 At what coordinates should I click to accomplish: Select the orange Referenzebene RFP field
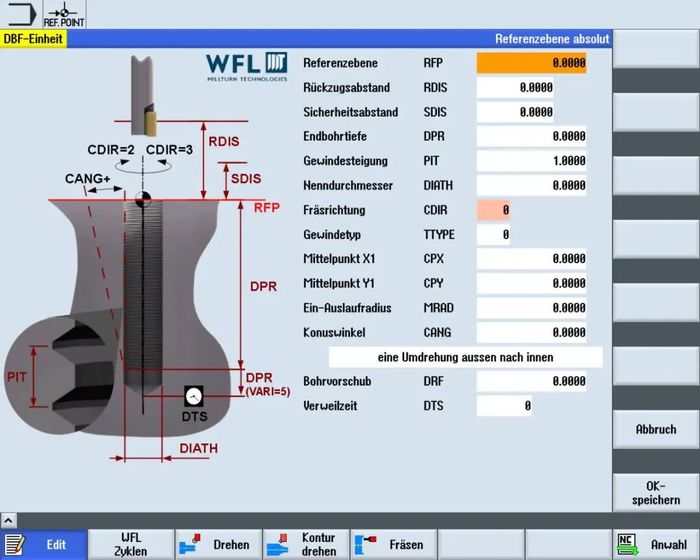coord(531,62)
